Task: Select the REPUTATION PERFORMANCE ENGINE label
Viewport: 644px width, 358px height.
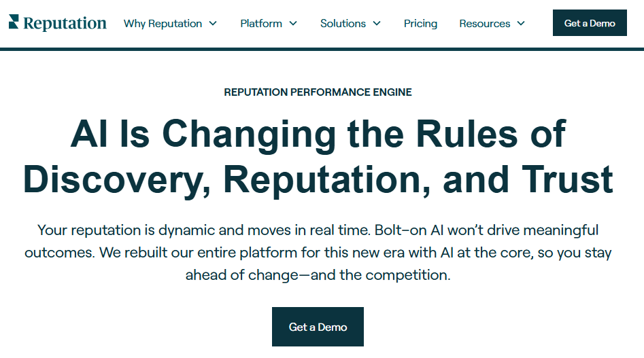Action: (318, 92)
